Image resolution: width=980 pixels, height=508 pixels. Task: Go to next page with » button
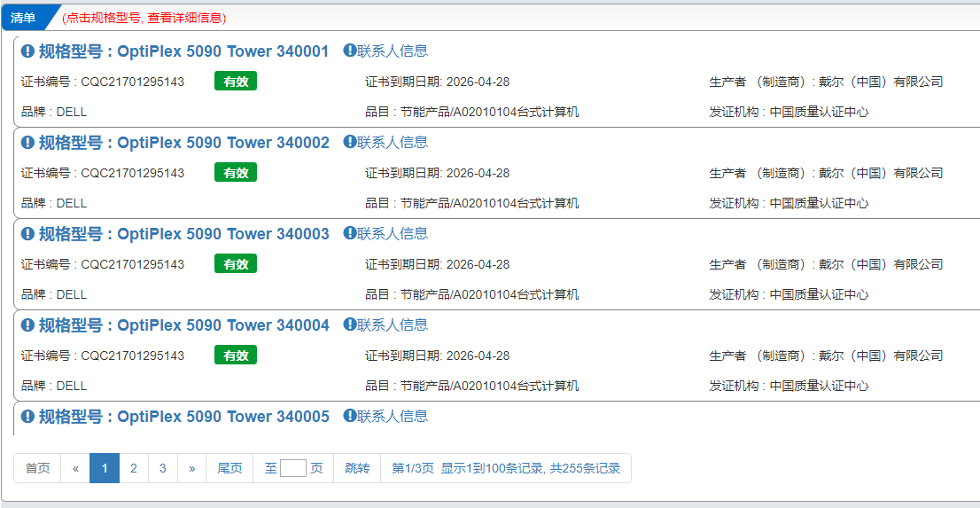click(x=192, y=468)
